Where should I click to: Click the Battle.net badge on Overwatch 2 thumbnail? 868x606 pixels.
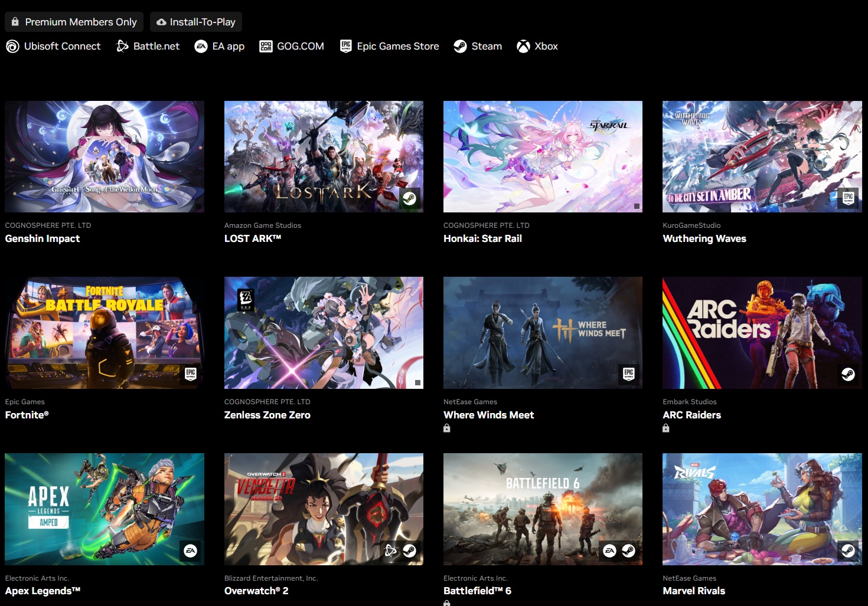(390, 551)
